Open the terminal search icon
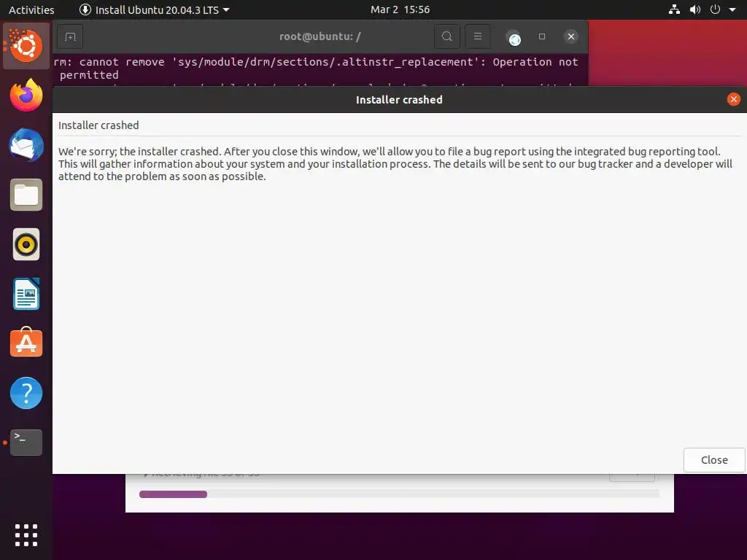Viewport: 747px width, 560px height. pyautogui.click(x=447, y=36)
